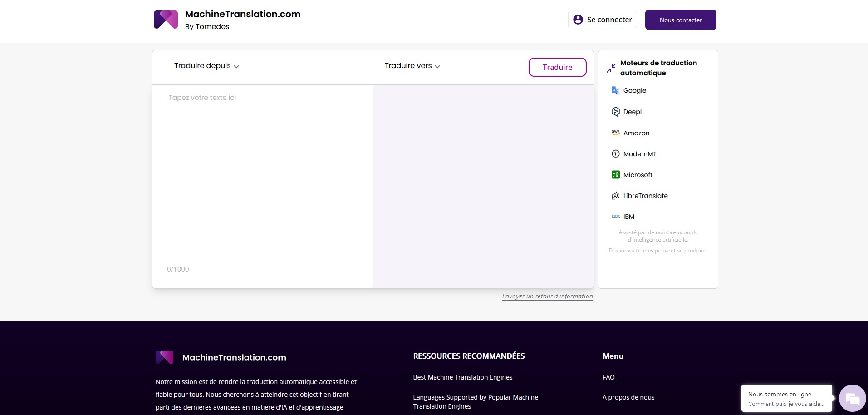
Task: Click the Se connecter button
Action: click(603, 20)
